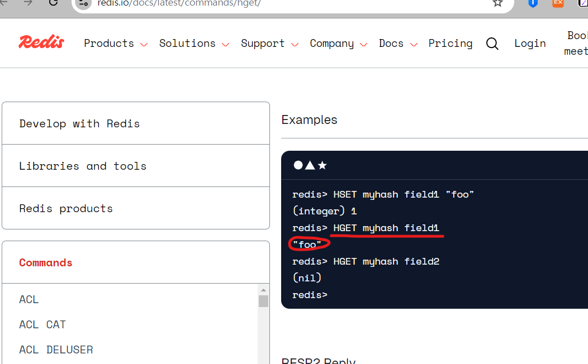Viewport: 588px width, 364px height.
Task: Expand the Company menu
Action: pos(338,44)
